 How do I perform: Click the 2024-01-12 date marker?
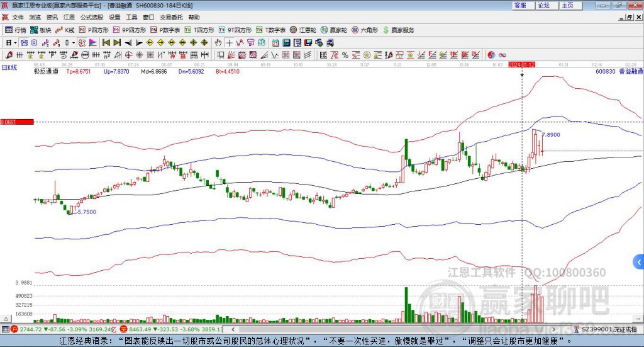click(x=521, y=64)
